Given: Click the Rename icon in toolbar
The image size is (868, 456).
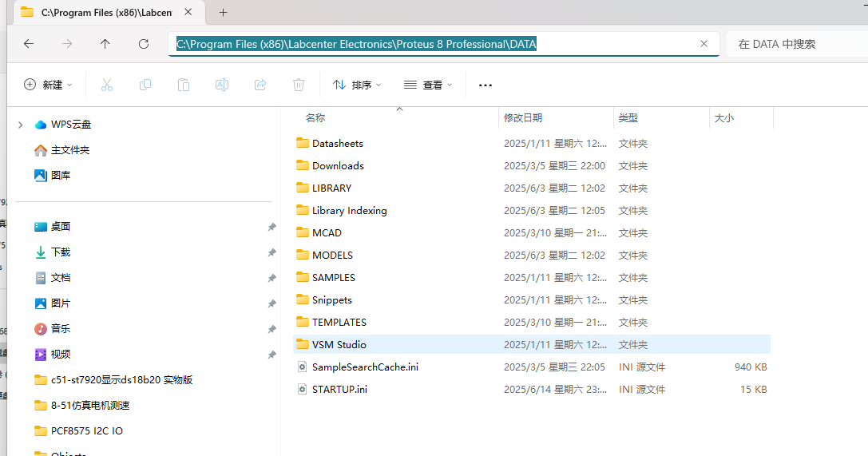Looking at the screenshot, I should point(222,85).
